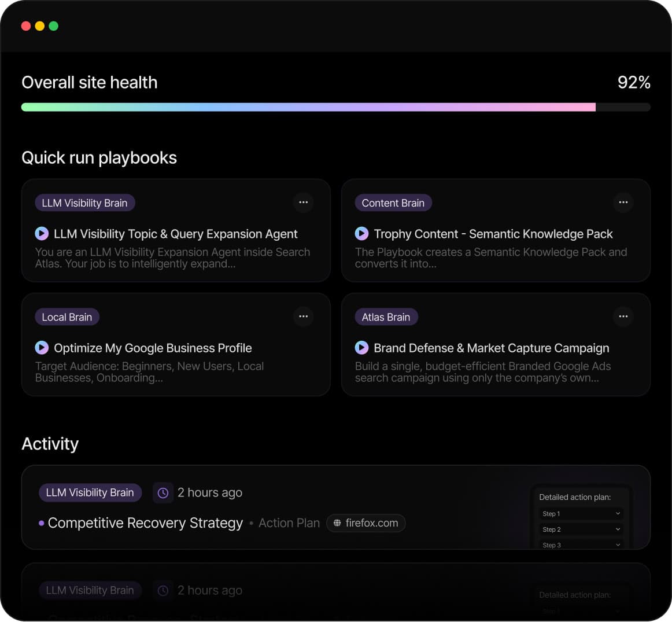Run the LLM Visibility Topic & Query Expansion playbook
Viewport: 672px width, 622px height.
pyautogui.click(x=42, y=234)
